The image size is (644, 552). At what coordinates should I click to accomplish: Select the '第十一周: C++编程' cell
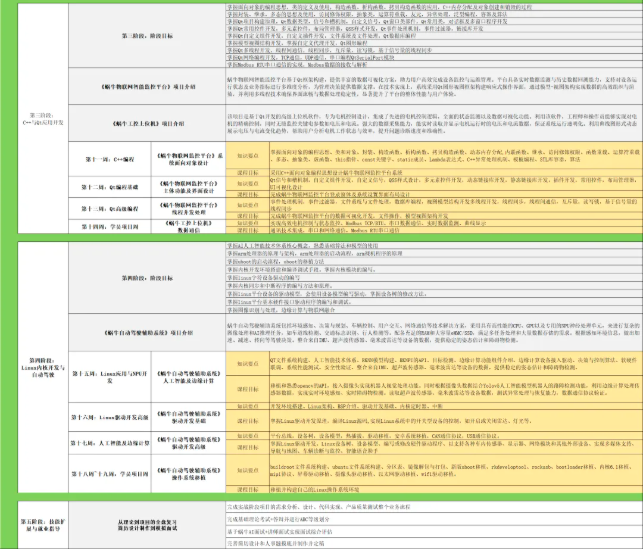point(110,159)
